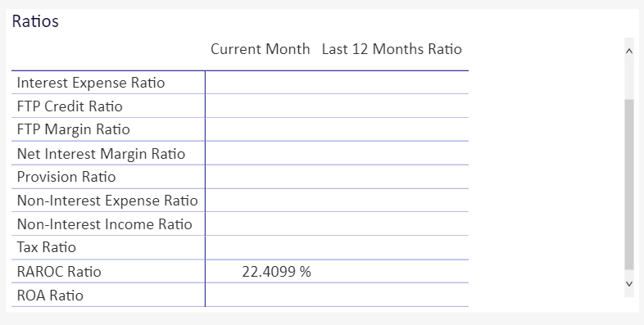Image resolution: width=644 pixels, height=325 pixels.
Task: Select the RAROC Ratio row label
Action: coord(59,272)
